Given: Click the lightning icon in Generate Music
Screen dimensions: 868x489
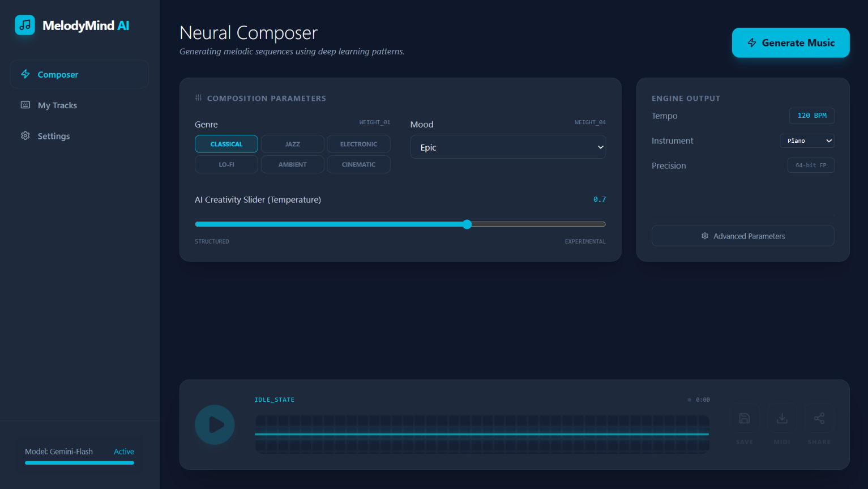Looking at the screenshot, I should 752,42.
